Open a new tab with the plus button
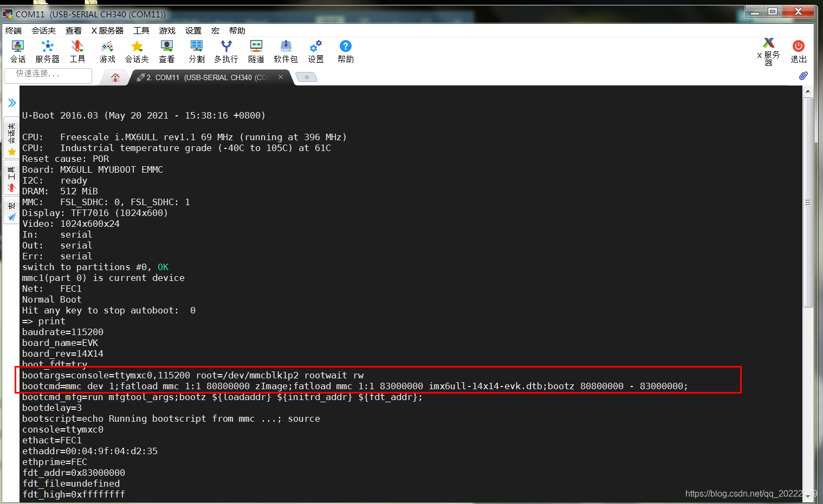The image size is (823, 504). point(307,77)
